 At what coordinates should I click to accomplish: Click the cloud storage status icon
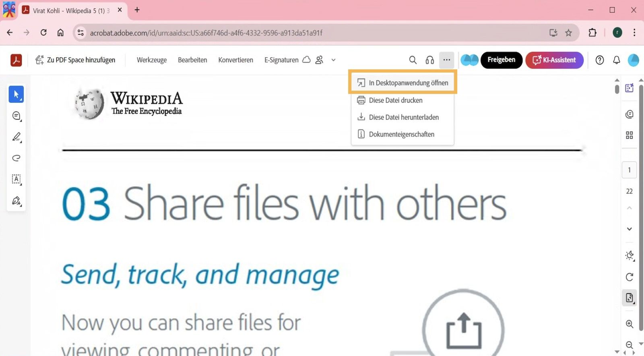point(306,60)
